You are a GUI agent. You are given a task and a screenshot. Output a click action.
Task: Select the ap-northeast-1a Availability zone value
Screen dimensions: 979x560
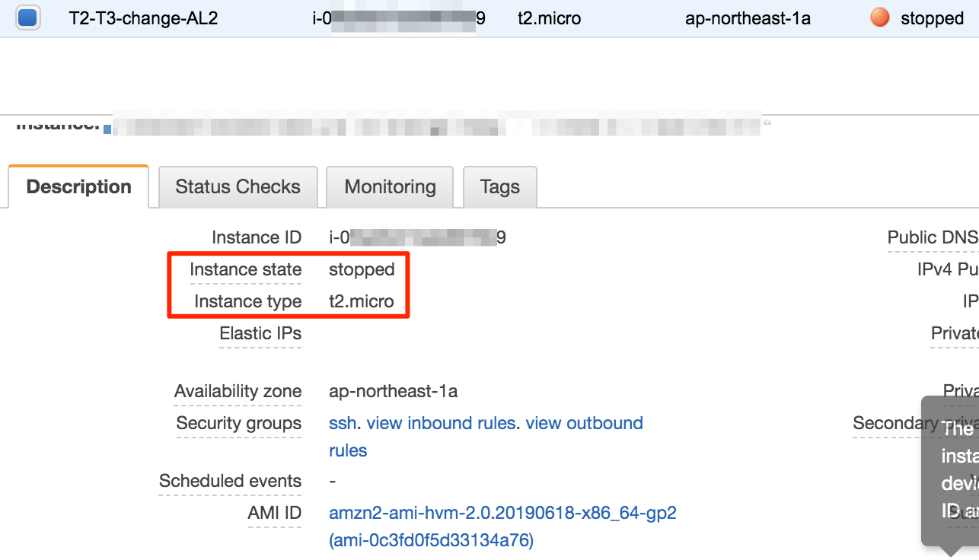click(394, 391)
